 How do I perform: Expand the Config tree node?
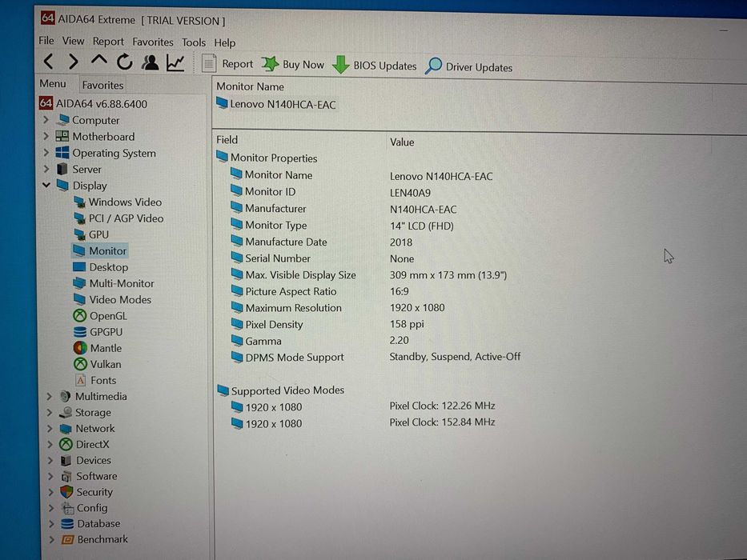[x=51, y=508]
